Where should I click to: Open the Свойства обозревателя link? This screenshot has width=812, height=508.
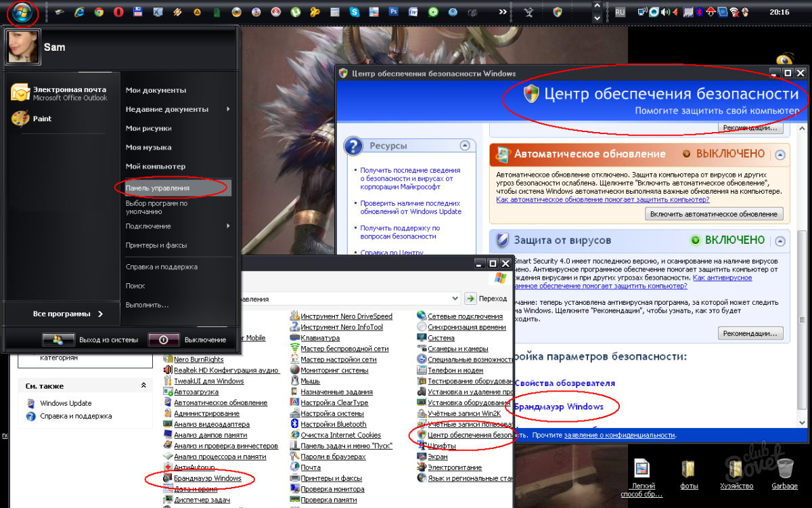tap(564, 383)
